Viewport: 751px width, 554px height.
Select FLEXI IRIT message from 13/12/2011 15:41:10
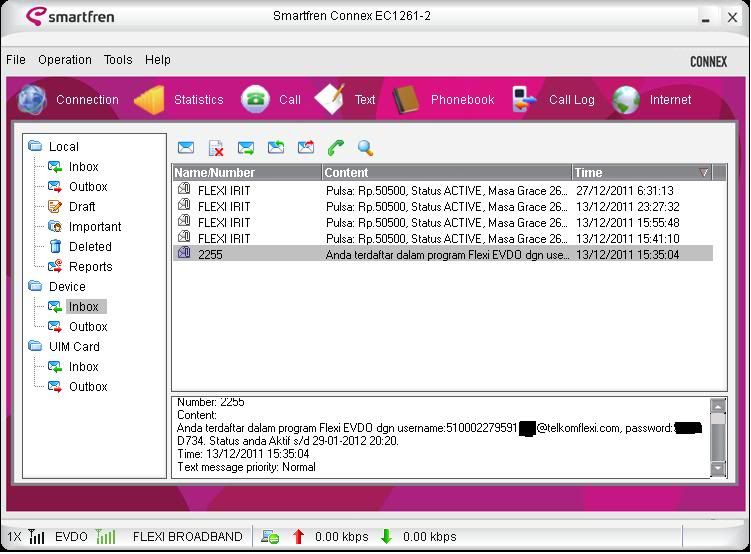coord(443,238)
